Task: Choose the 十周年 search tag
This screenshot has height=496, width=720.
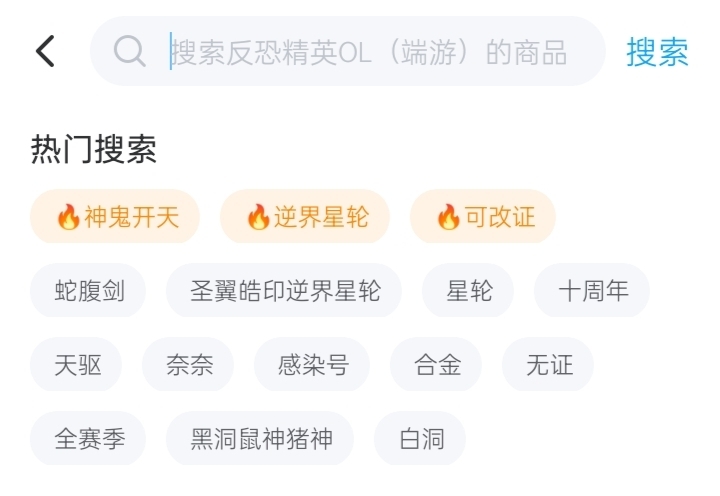Action: click(x=593, y=291)
